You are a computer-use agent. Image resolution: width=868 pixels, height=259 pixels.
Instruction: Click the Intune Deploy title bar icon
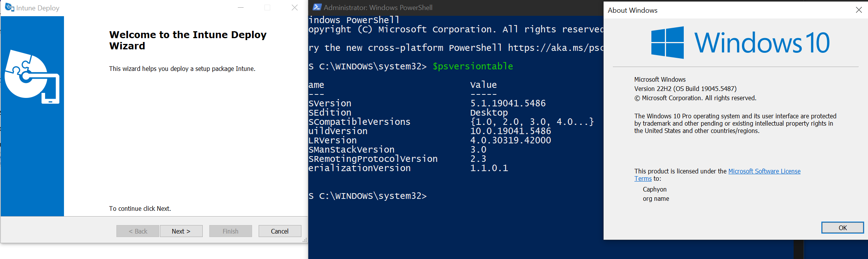(x=9, y=7)
